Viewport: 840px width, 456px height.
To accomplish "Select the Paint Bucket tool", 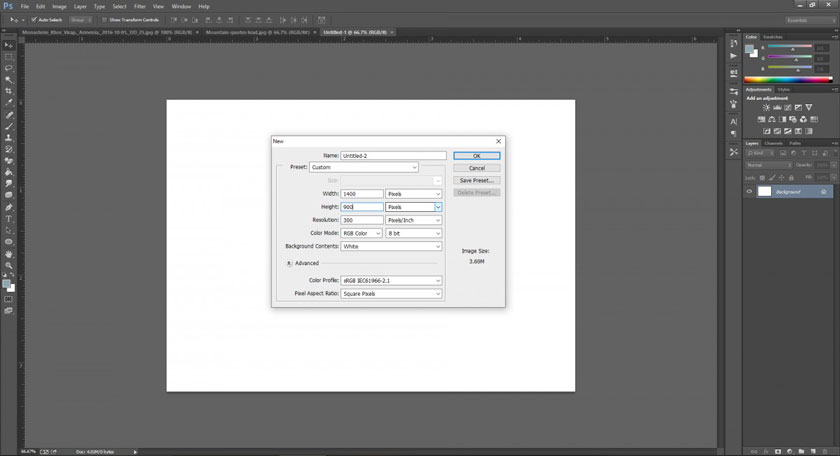I will [9, 173].
